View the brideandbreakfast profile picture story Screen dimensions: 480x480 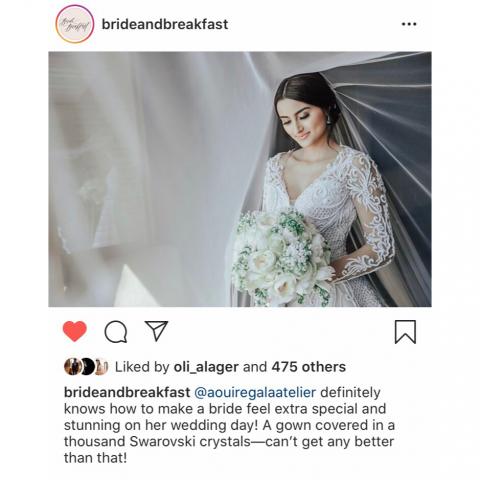click(x=75, y=24)
